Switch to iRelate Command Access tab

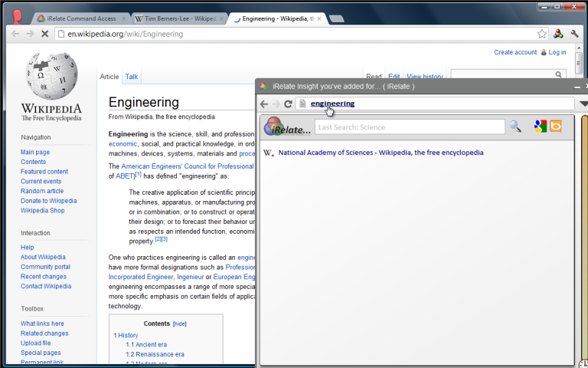pos(81,18)
